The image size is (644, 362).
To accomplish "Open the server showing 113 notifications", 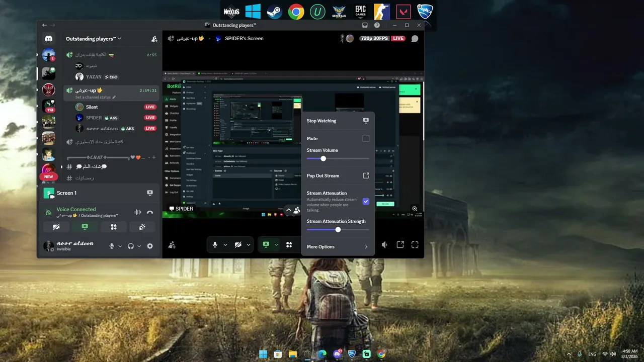I will [49, 107].
